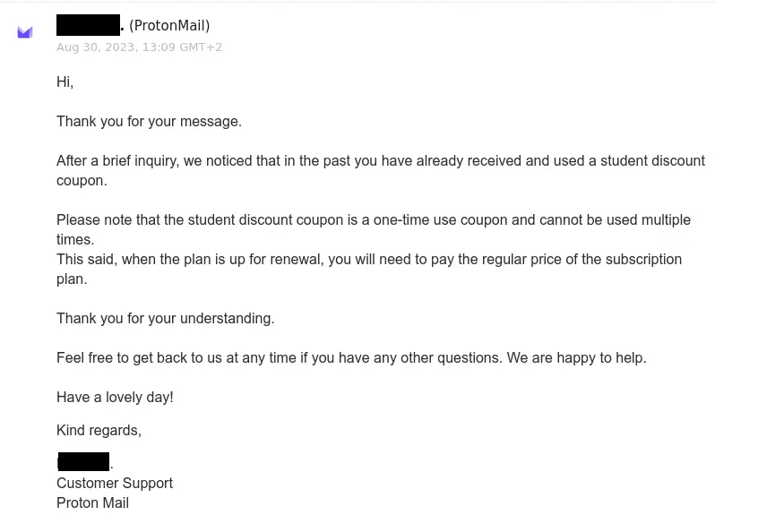Click the "(ProtonMail)" label beside sender name
The height and width of the screenshot is (532, 758).
169,26
